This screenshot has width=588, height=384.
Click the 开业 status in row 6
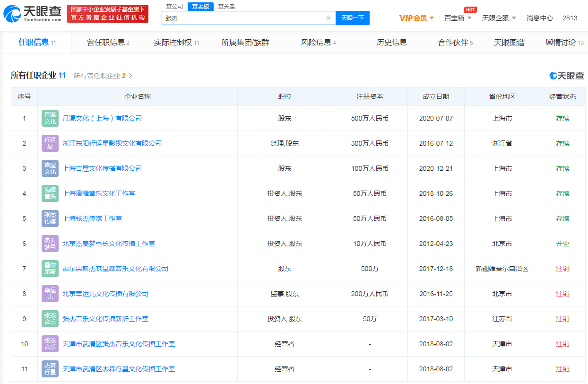(562, 244)
